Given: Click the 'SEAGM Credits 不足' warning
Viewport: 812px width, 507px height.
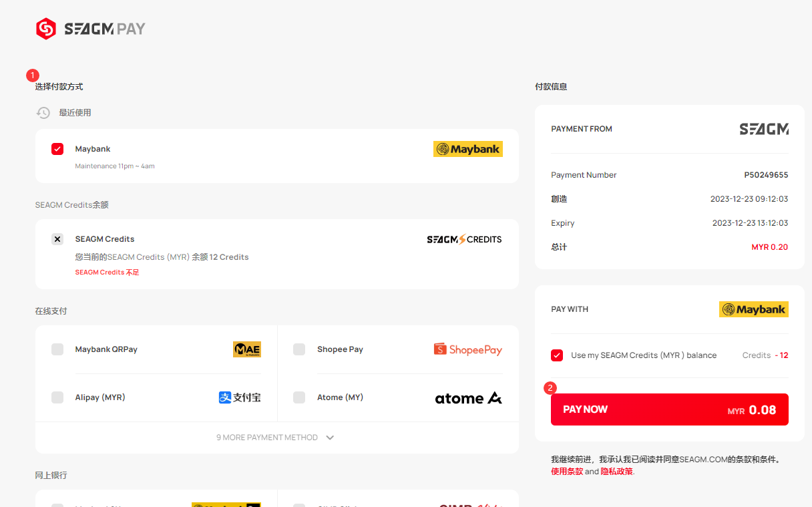Looking at the screenshot, I should (107, 273).
